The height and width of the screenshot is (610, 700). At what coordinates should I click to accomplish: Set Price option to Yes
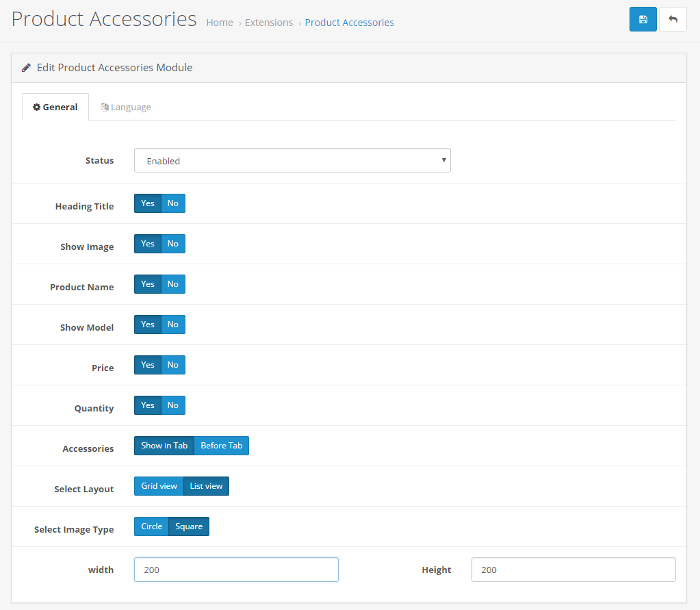[x=148, y=365]
